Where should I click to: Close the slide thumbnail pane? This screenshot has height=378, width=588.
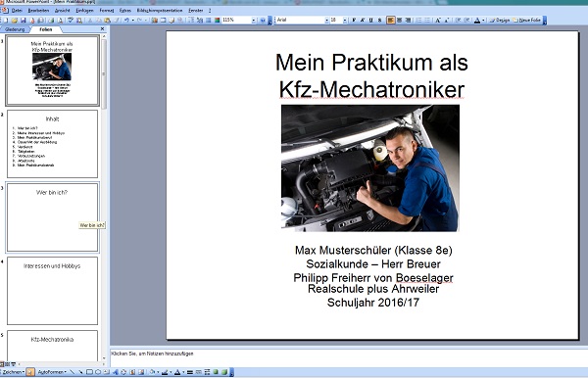tap(102, 28)
